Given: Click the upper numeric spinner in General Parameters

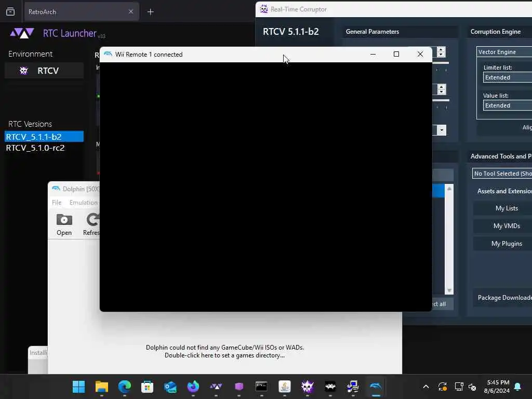Looking at the screenshot, I should click(441, 52).
